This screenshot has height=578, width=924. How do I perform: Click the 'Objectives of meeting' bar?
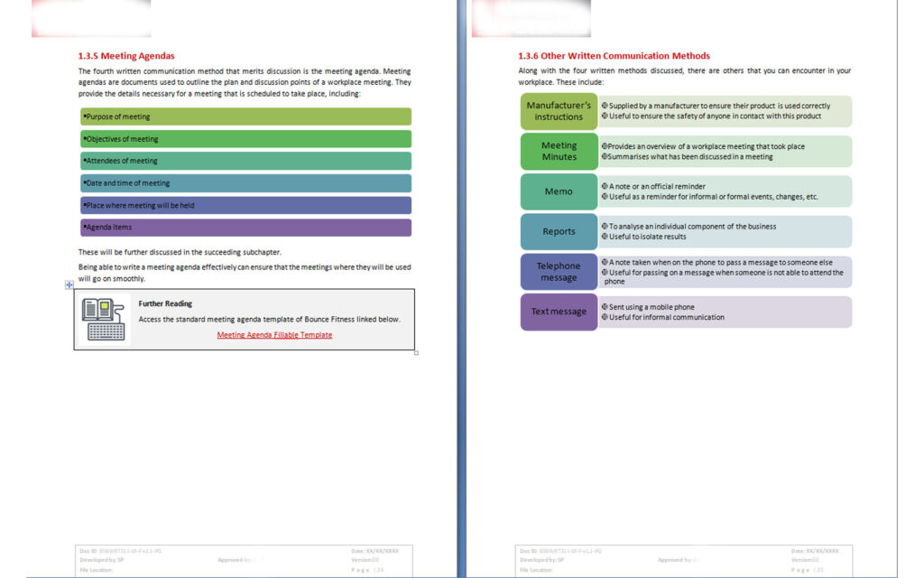pyautogui.click(x=245, y=139)
